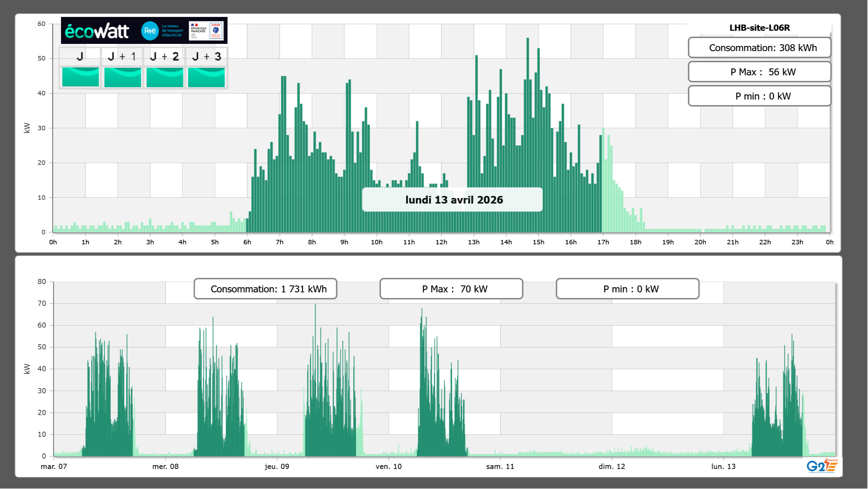Click the 13h tick on the hourly axis
Screen dimensions: 868x489
474,242
